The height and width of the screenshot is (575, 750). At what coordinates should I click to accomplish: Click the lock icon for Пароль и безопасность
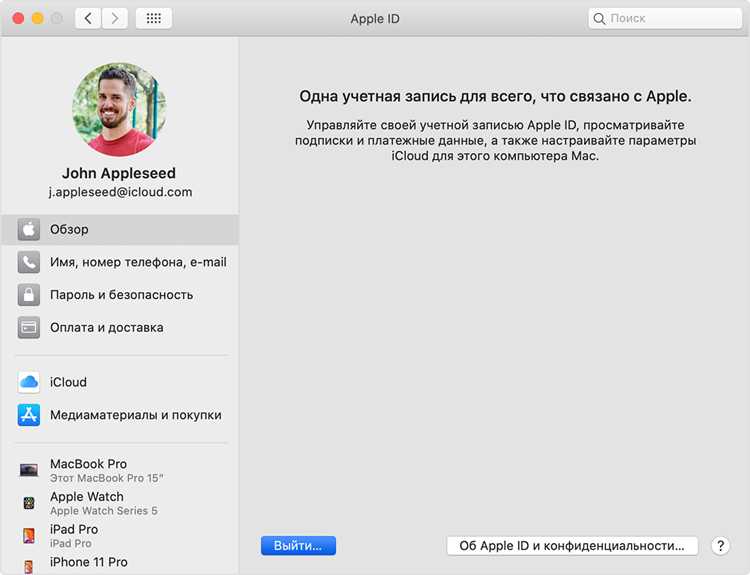coord(29,295)
